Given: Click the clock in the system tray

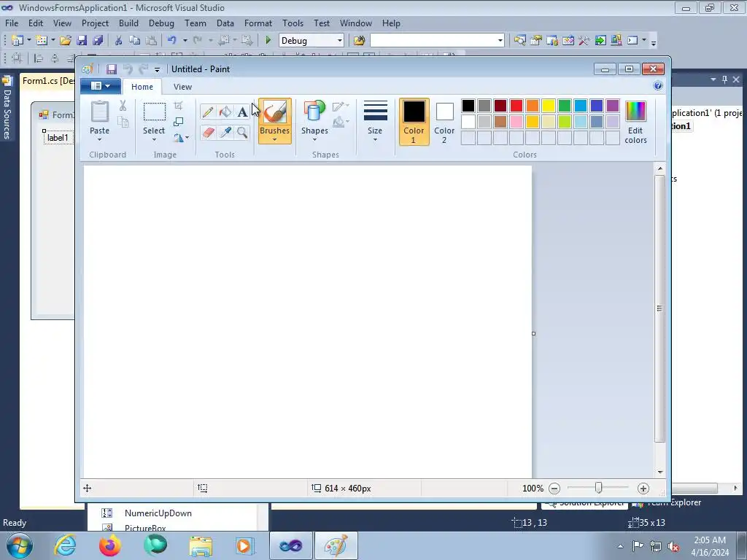Looking at the screenshot, I should [x=710, y=546].
